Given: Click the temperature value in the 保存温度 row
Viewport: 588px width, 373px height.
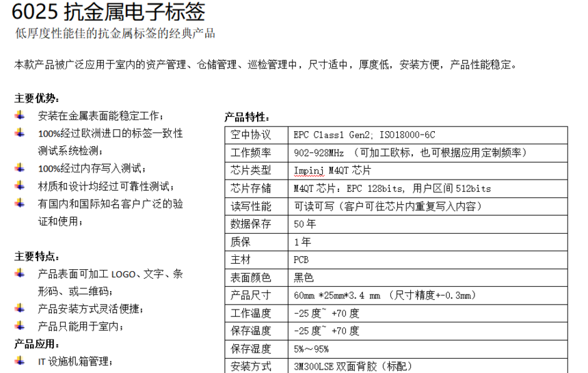Looking at the screenshot, I should coord(428,331).
